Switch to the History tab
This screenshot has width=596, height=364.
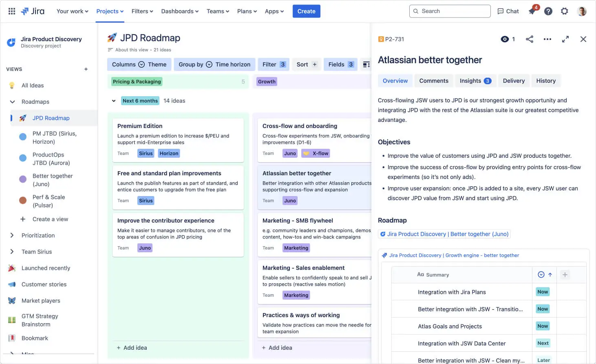[546, 81]
